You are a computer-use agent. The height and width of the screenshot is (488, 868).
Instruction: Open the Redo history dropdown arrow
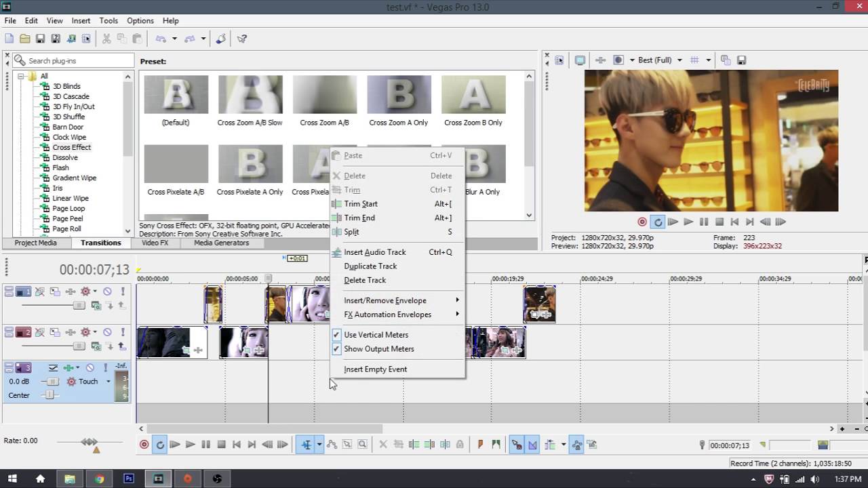point(203,39)
